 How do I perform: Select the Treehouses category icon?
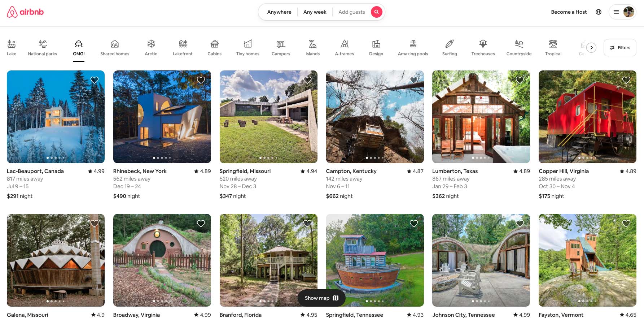pos(483,44)
